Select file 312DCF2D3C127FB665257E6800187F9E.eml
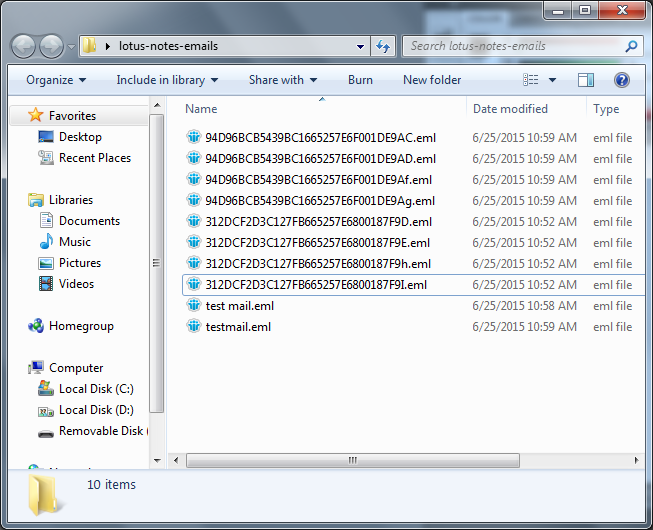Viewport: 653px width, 530px height. (317, 243)
